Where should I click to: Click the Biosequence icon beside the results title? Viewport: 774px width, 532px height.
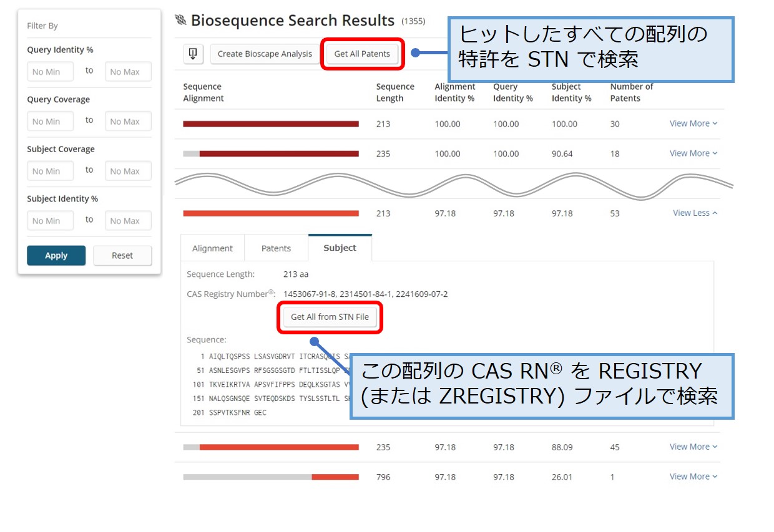pyautogui.click(x=181, y=21)
